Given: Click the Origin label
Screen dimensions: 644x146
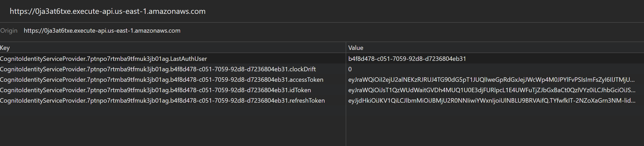Looking at the screenshot, I should 9,31.
